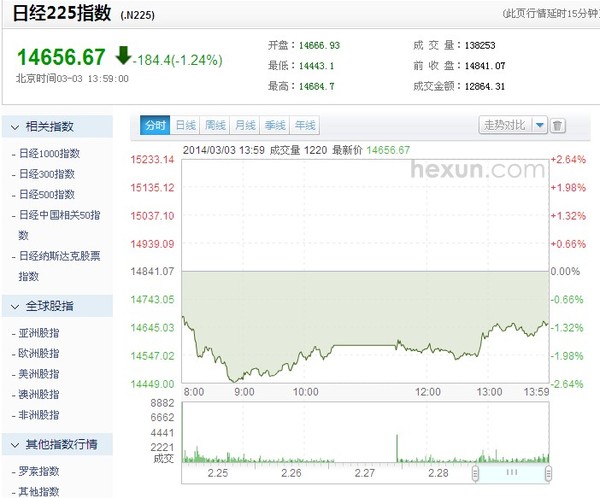Click the hexun.com watermark logo
The width and height of the screenshot is (600, 498).
coord(477,170)
